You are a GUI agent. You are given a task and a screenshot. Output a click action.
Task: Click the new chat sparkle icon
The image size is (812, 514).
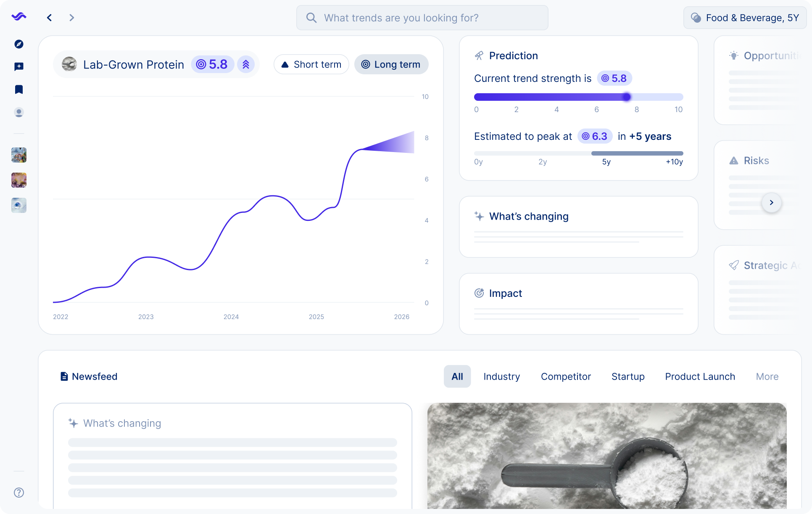tap(18, 67)
